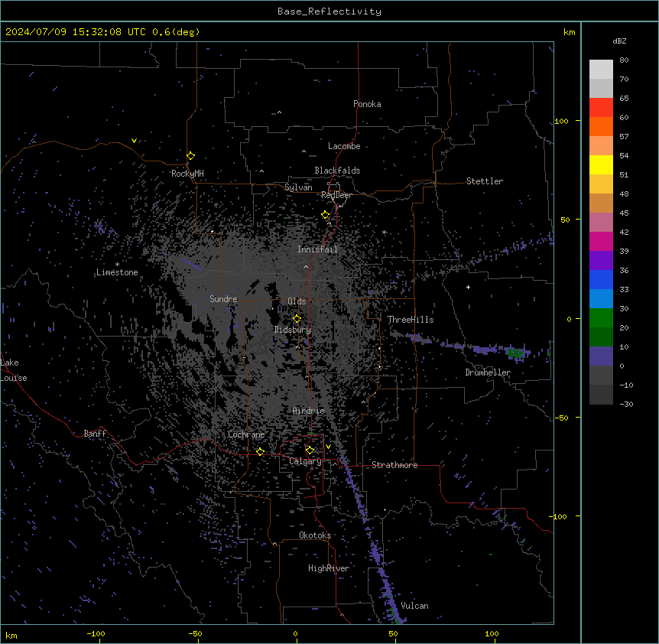Click the Drumheller city label
659x644 pixels.
point(488,372)
